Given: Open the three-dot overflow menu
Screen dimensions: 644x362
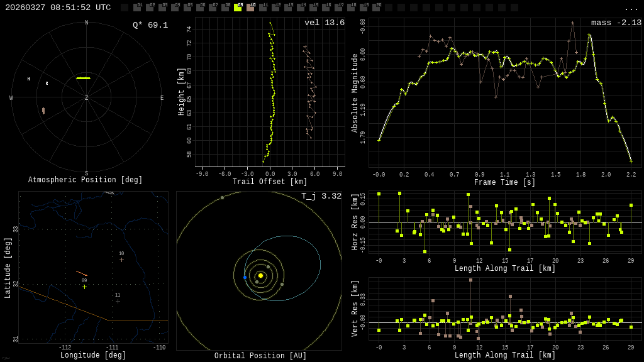Looking at the screenshot, I should click(x=631, y=8).
